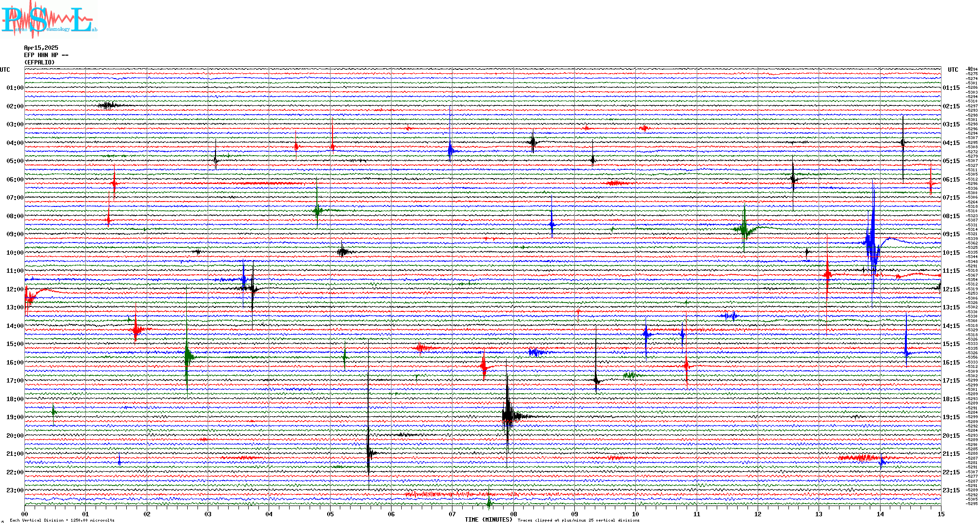Click the 19:15 label on right side
The width and height of the screenshot is (980, 527).
pos(951,417)
